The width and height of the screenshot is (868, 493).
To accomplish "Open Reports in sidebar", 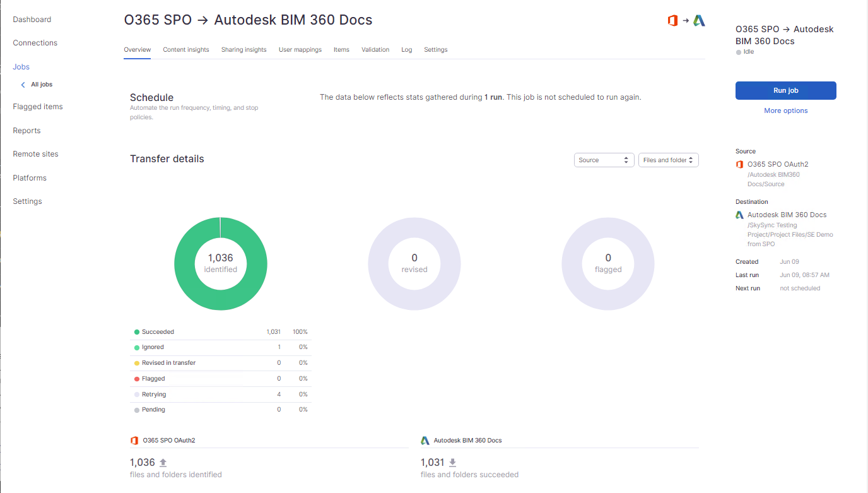I will 26,131.
